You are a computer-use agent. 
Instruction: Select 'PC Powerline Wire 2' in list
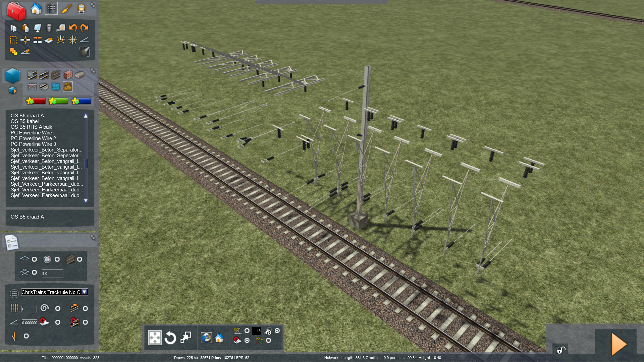pyautogui.click(x=33, y=138)
